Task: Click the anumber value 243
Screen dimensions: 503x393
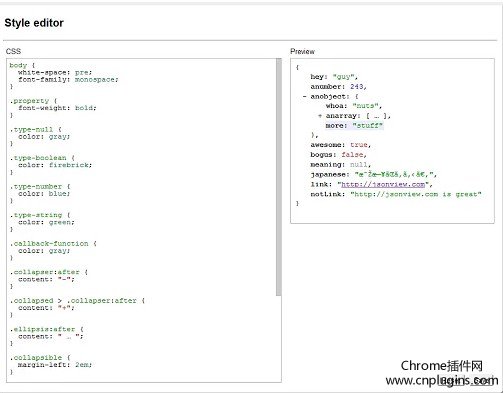Action: coord(356,87)
